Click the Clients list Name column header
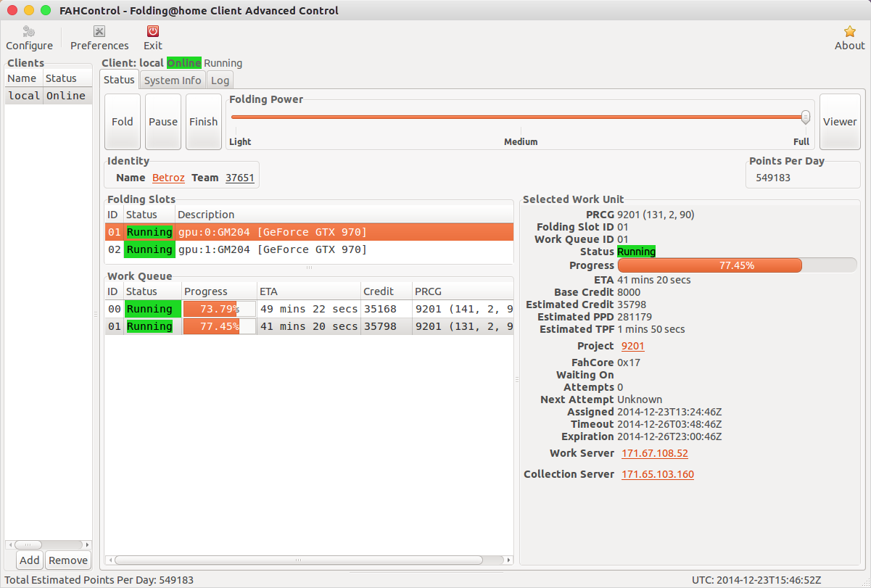This screenshot has height=588, width=871. pos(24,78)
